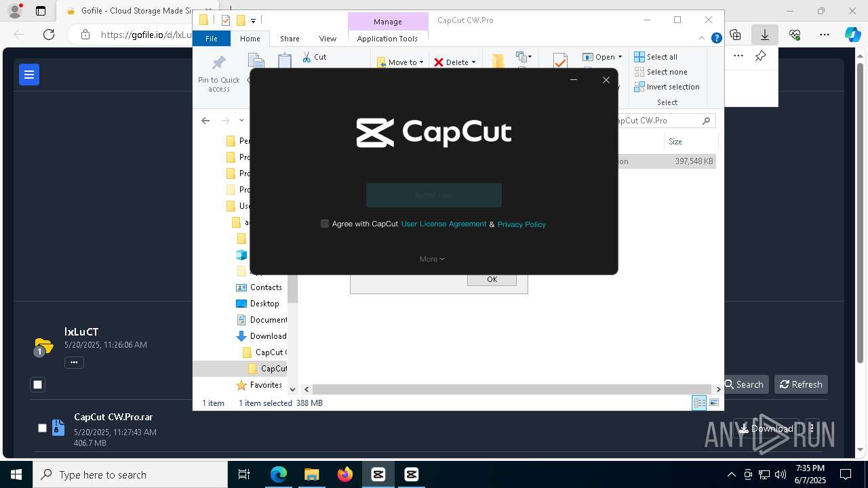Click the Manage contextual tab header
The width and height of the screenshot is (868, 488).
388,22
